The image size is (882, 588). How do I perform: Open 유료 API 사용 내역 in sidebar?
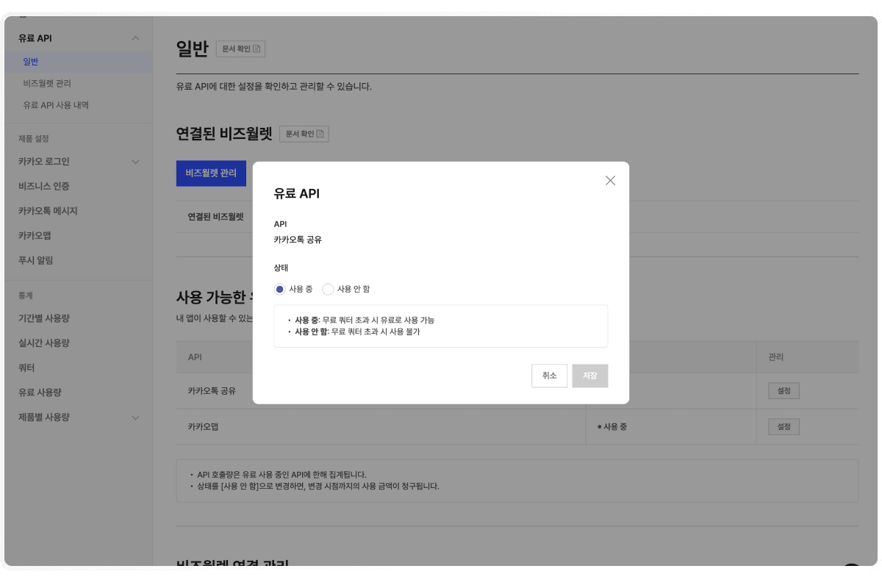pos(56,105)
